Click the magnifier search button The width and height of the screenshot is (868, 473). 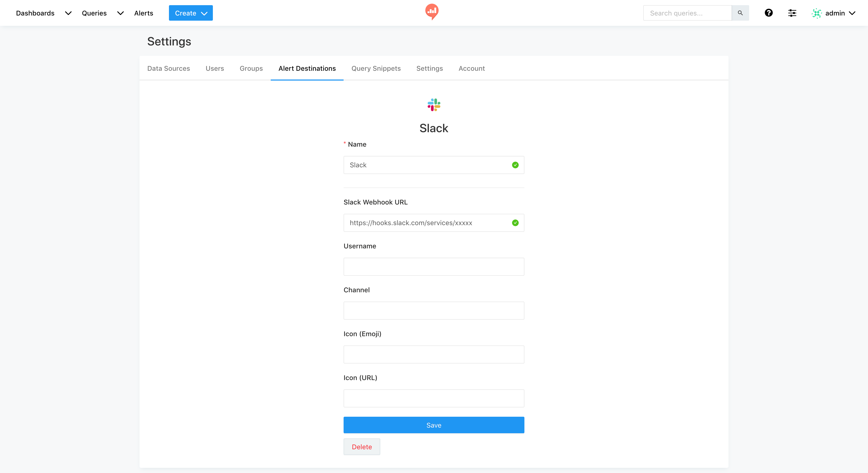(x=740, y=13)
